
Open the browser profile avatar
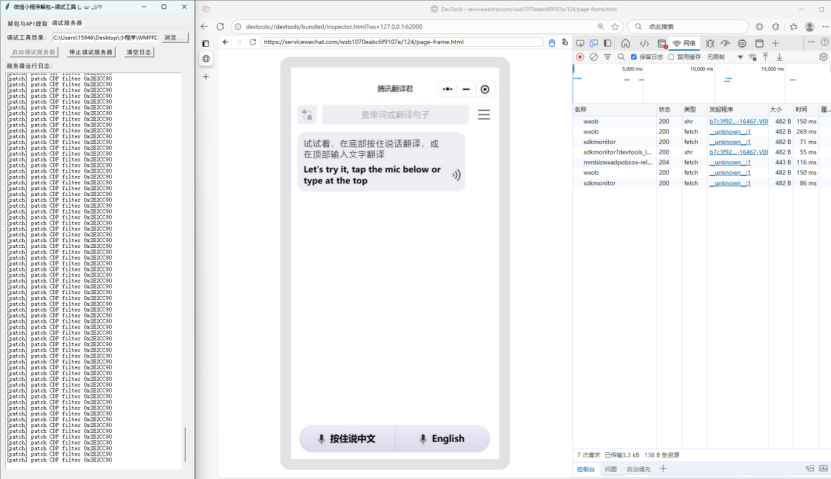[809, 26]
